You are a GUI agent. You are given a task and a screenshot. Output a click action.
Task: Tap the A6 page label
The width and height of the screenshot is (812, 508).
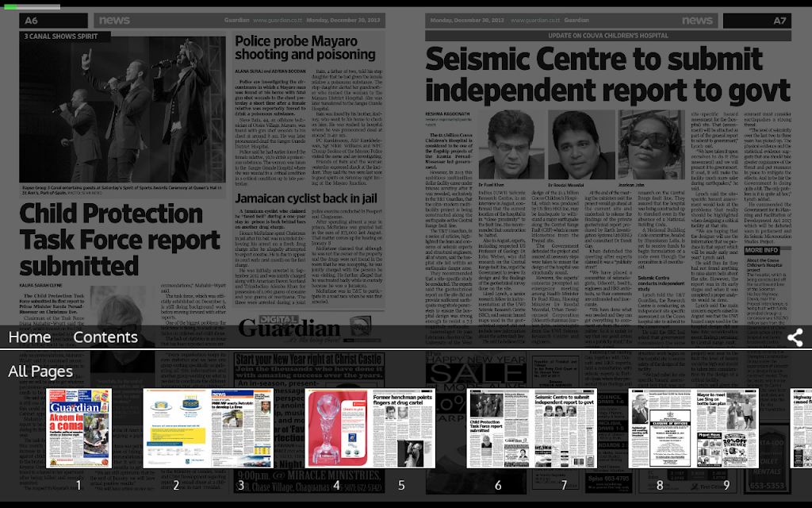(32, 21)
